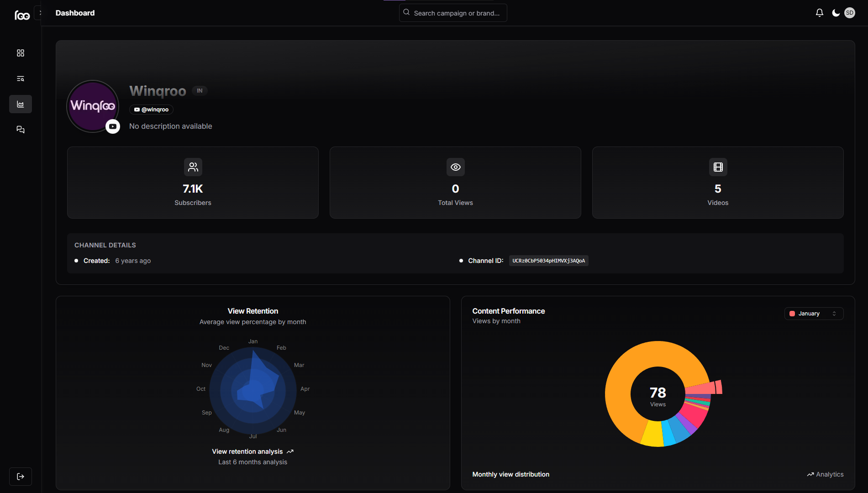The width and height of the screenshot is (868, 493).
Task: Toggle dark mode moon icon
Action: (x=836, y=13)
